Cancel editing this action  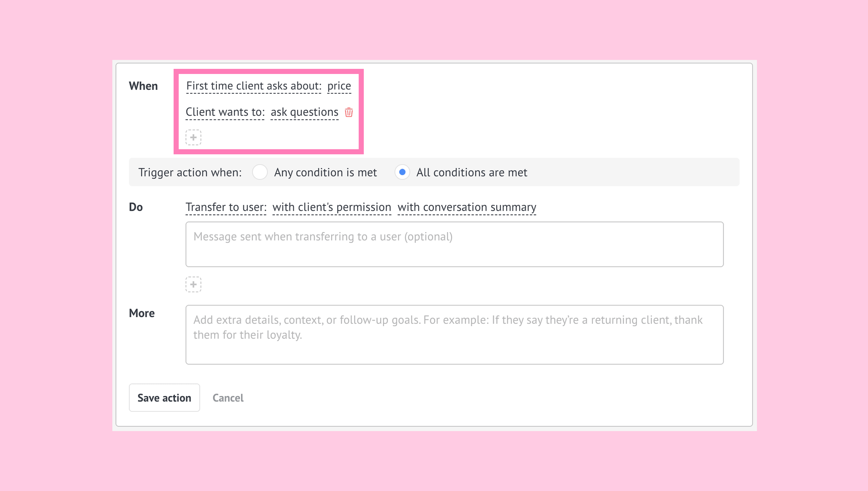(228, 398)
